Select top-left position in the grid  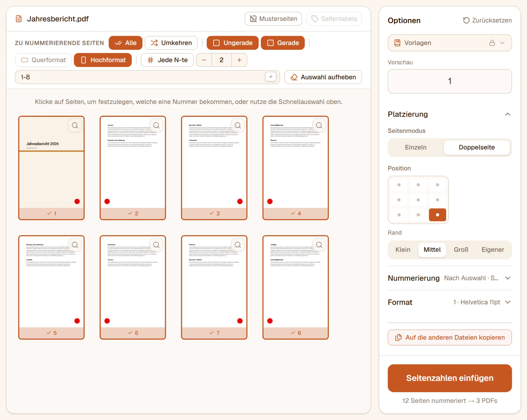(x=399, y=185)
